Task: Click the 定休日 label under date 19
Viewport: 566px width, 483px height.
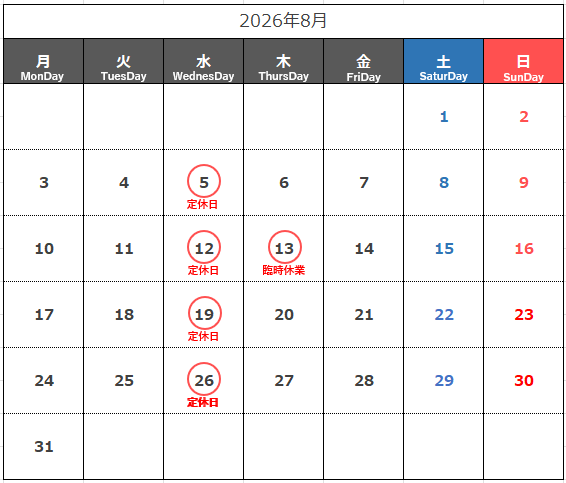Action: [x=203, y=336]
